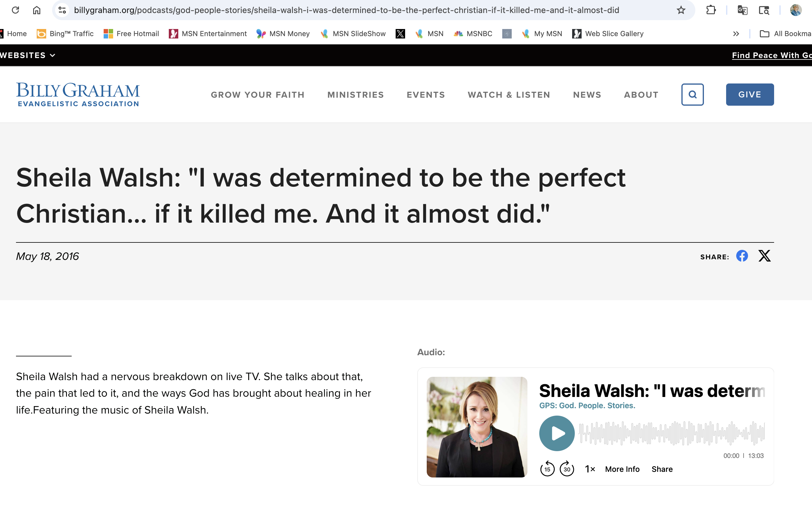
Task: Click the GIVE button
Action: pyautogui.click(x=750, y=94)
